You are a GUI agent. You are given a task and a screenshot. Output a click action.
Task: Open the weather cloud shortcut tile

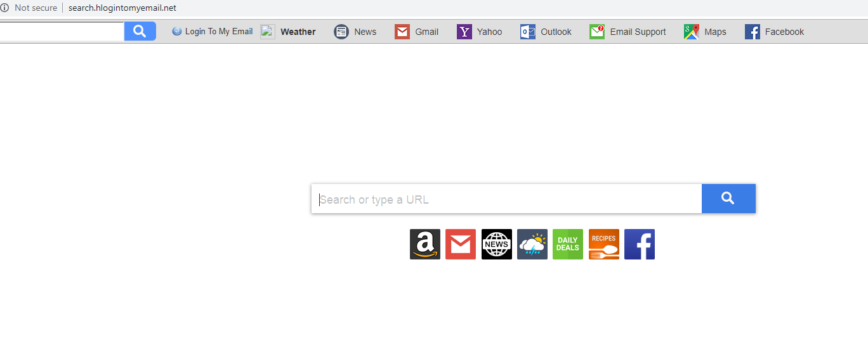(x=532, y=244)
